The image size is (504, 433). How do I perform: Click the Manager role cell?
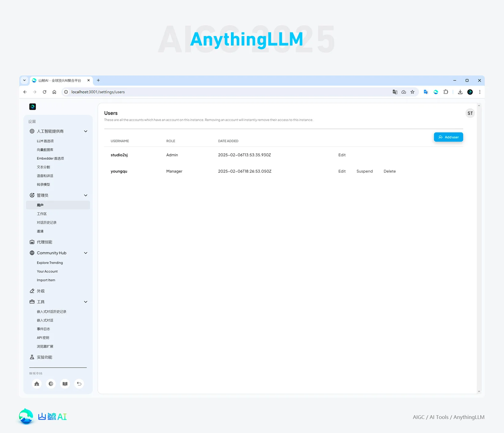click(174, 171)
